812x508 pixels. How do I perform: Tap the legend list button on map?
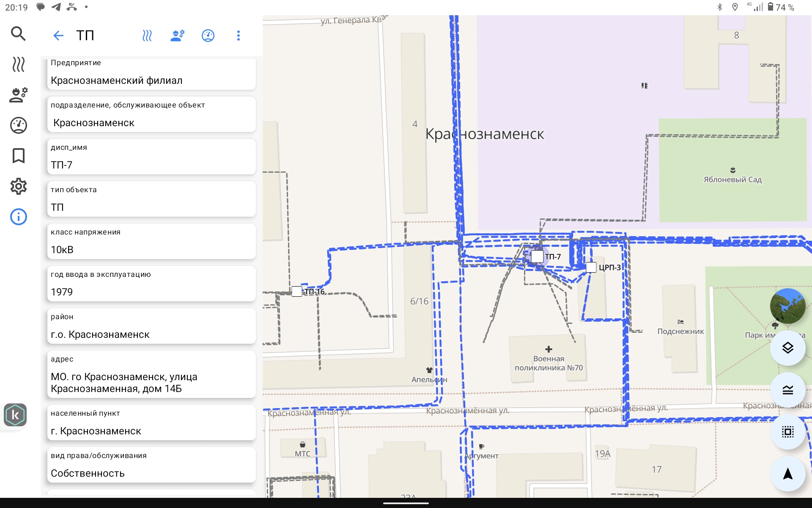coord(787,390)
